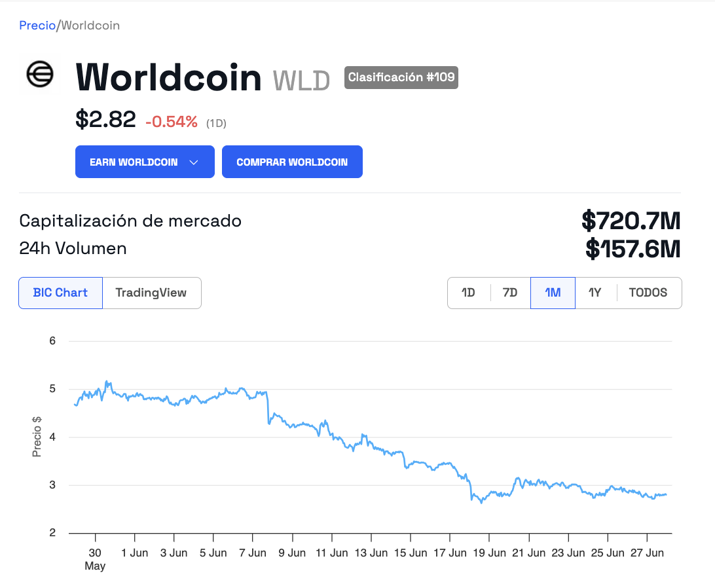This screenshot has height=588, width=715.
Task: Click the Comprar Worldcoin button
Action: [x=292, y=162]
